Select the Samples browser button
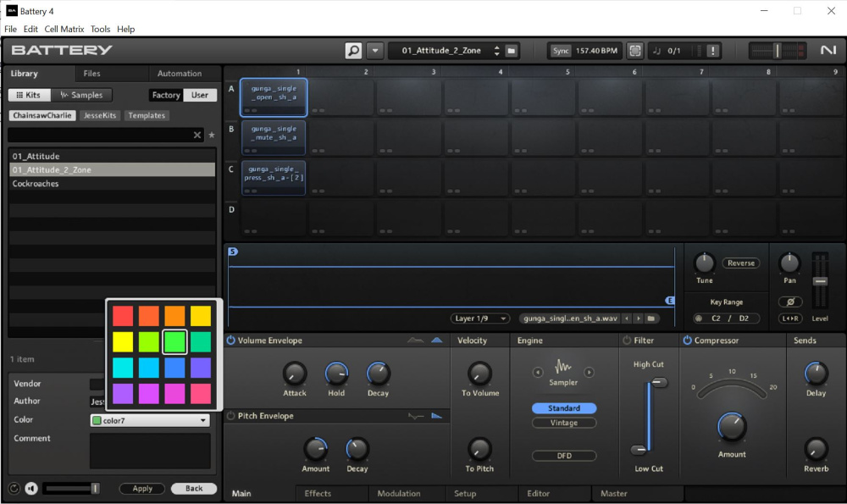This screenshot has width=847, height=504. pyautogui.click(x=81, y=95)
